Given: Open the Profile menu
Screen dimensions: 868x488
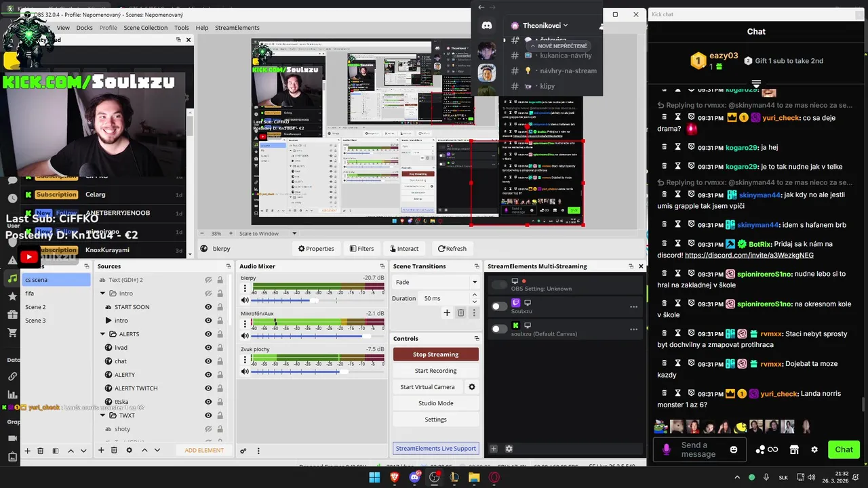Looking at the screenshot, I should [108, 28].
